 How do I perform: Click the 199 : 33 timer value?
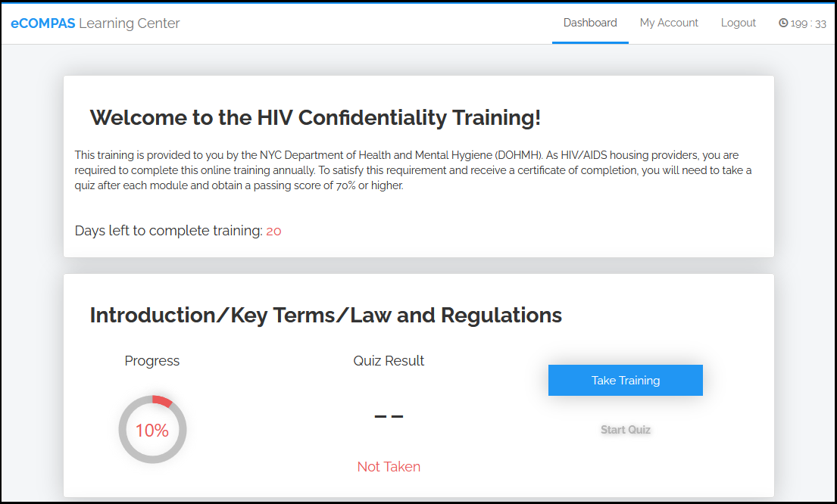[x=808, y=23]
